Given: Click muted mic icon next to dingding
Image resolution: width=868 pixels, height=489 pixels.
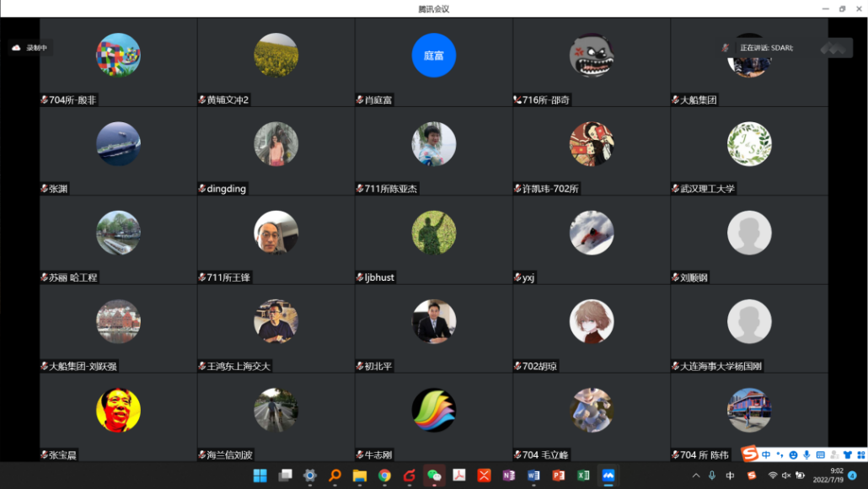Looking at the screenshot, I should click(x=201, y=189).
